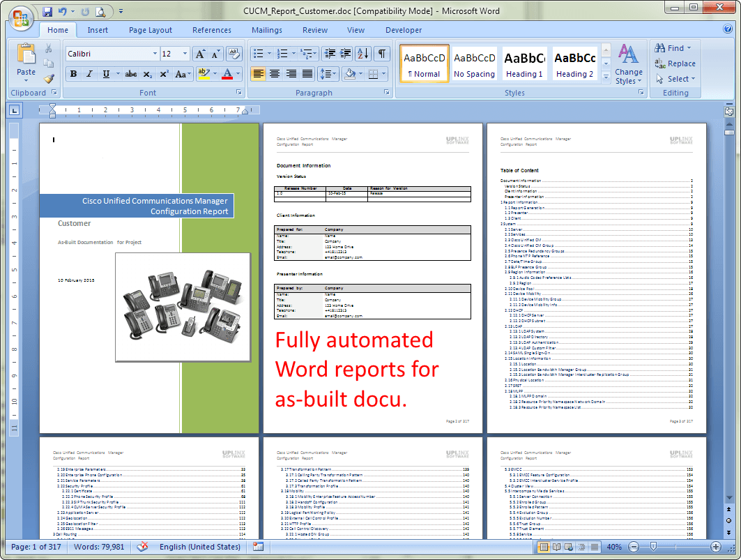741x560 pixels.
Task: Adjust the zoom slider handle
Action: [653, 547]
